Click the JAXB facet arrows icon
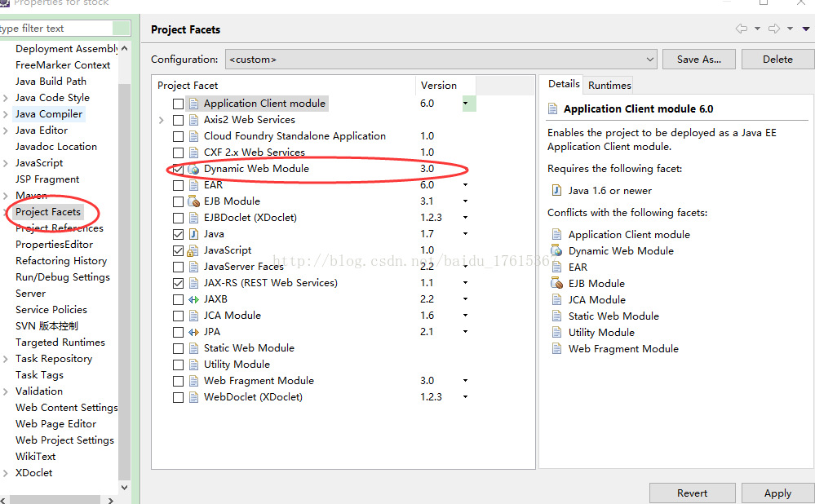815x504 pixels. (x=193, y=299)
